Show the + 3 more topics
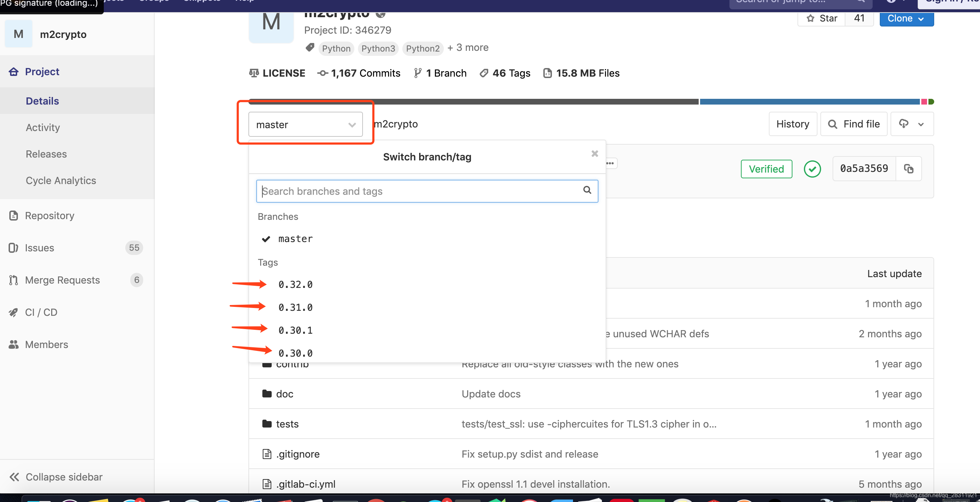The height and width of the screenshot is (502, 980). click(468, 48)
